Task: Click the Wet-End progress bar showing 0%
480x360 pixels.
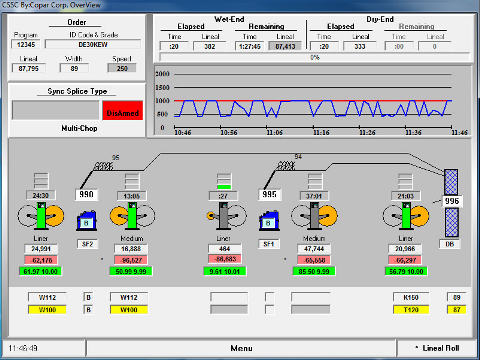Action: [315, 57]
